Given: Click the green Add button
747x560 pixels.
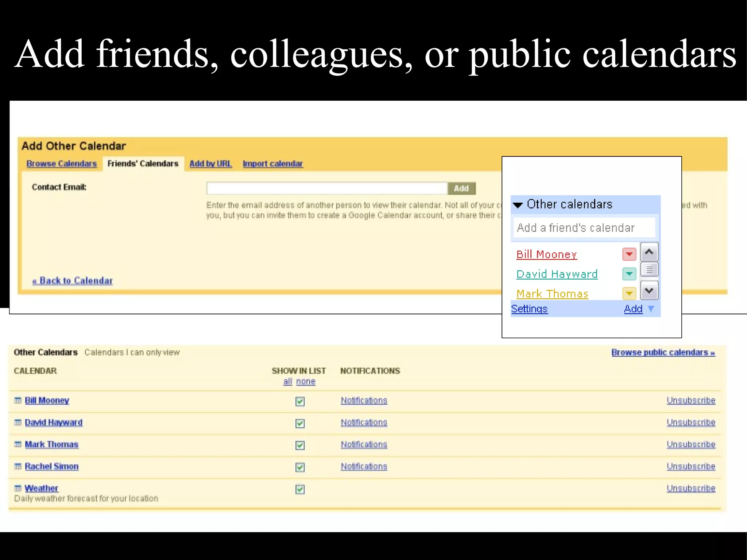Looking at the screenshot, I should tap(461, 188).
